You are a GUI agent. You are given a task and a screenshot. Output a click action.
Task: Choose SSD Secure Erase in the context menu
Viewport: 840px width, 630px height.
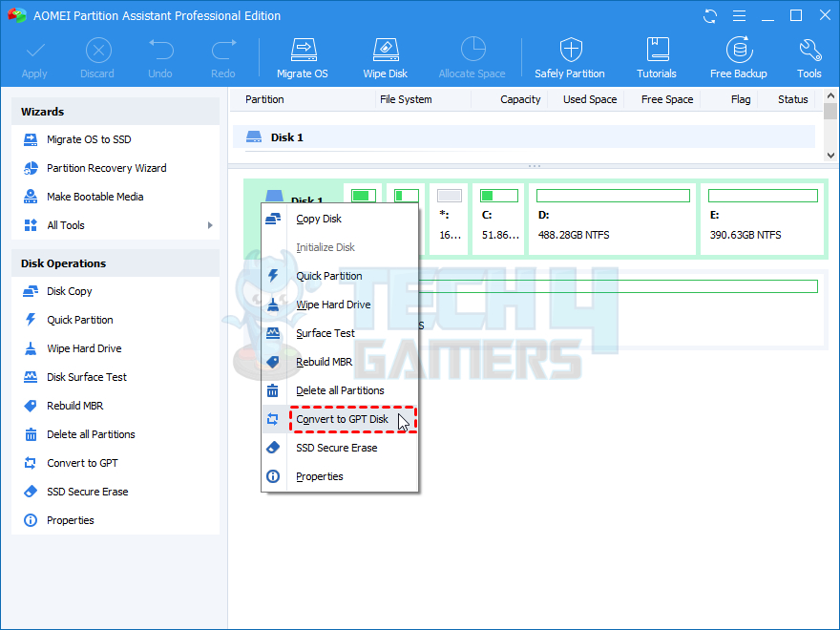point(340,448)
